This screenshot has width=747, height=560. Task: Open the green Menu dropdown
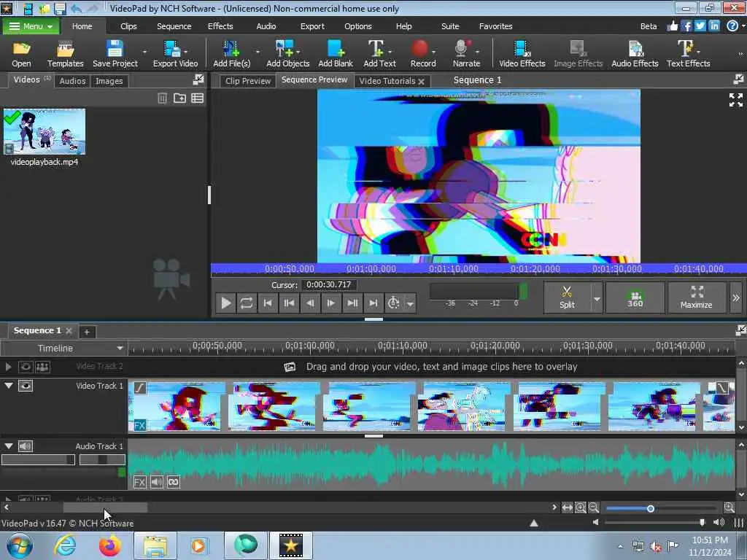pyautogui.click(x=31, y=26)
